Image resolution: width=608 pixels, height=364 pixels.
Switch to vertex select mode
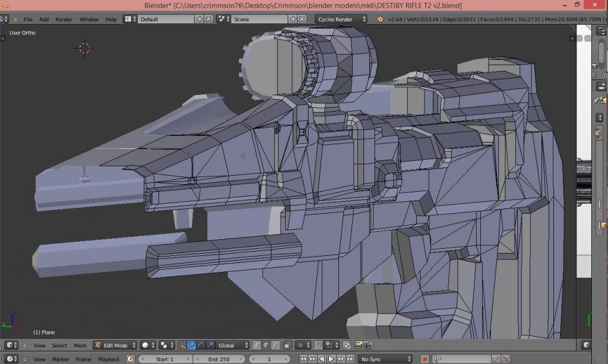point(256,346)
